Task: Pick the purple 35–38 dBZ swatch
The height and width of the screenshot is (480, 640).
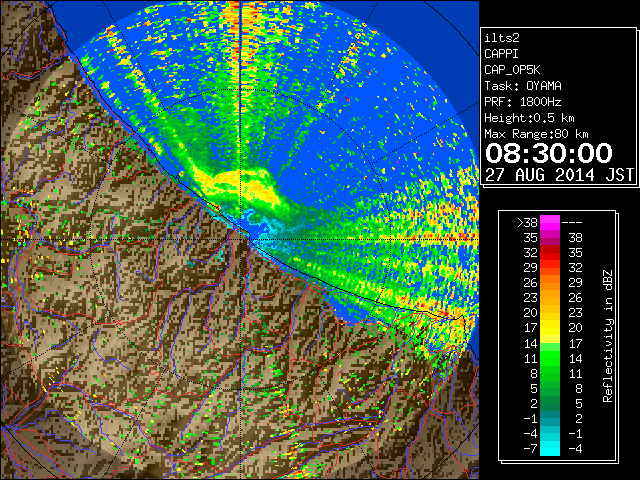Action: pyautogui.click(x=550, y=238)
